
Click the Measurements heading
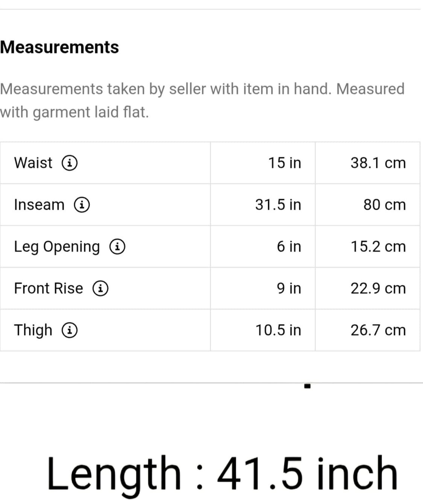[59, 47]
